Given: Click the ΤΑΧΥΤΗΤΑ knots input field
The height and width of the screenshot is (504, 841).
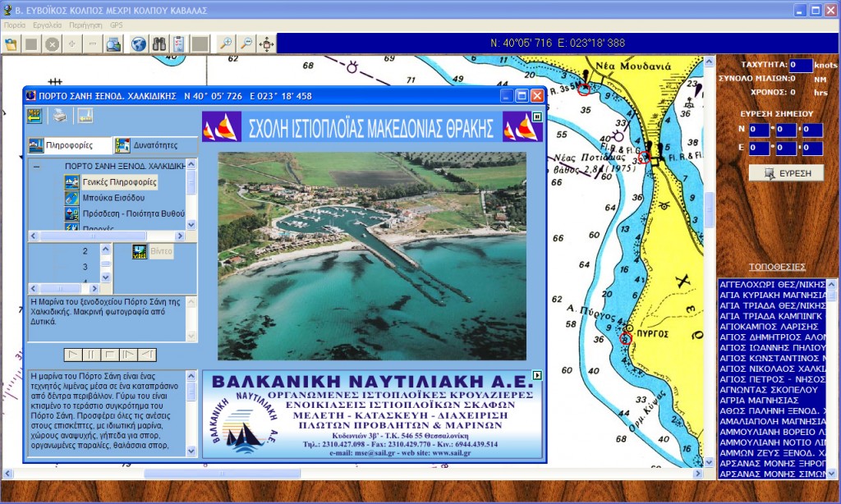Looking at the screenshot, I should tap(801, 65).
